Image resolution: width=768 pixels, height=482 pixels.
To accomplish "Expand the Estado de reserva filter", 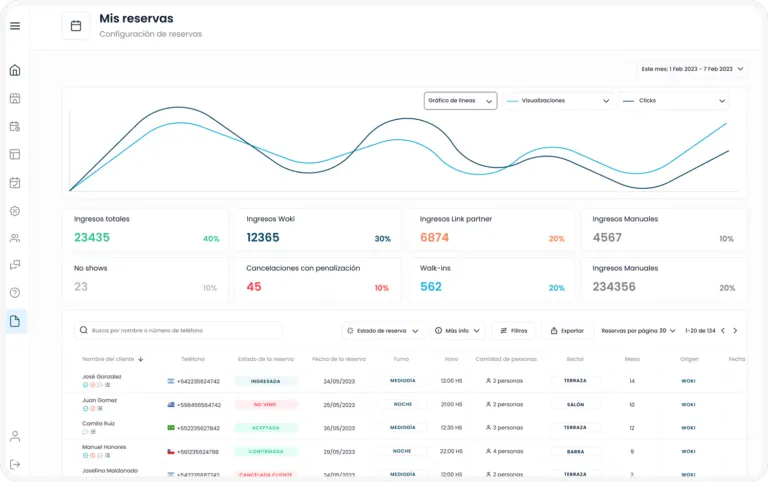I will 381,330.
